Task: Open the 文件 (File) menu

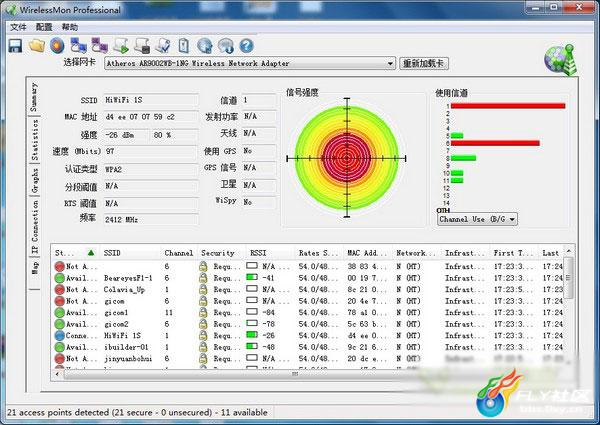Action: [18, 27]
